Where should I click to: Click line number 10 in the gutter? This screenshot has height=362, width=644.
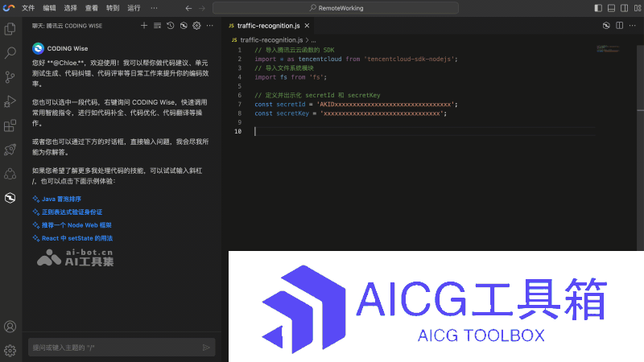pos(237,131)
